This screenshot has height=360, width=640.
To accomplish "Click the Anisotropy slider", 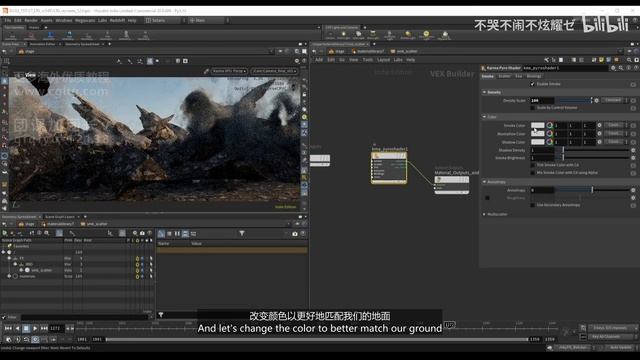I will (x=592, y=190).
